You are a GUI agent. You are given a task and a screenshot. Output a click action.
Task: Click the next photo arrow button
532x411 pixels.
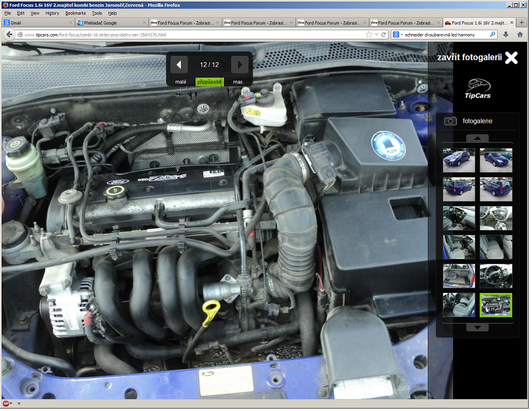(240, 65)
